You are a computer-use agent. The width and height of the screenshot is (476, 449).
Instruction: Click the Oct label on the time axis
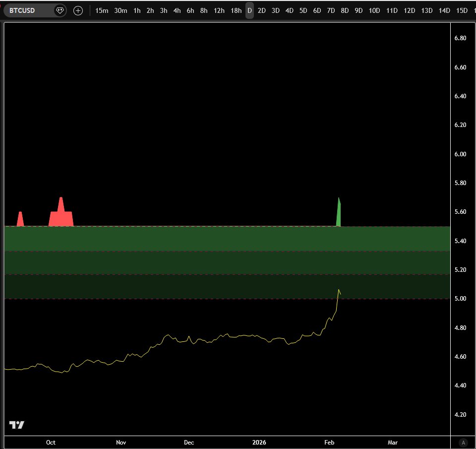pos(51,443)
